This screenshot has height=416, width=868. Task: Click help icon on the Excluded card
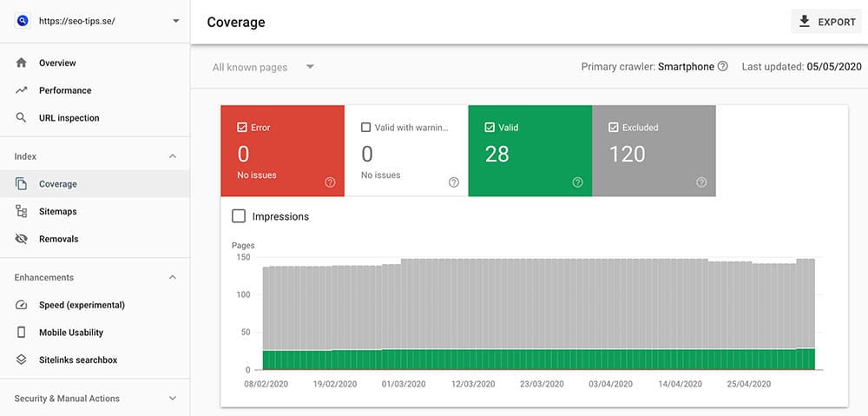[x=701, y=182]
